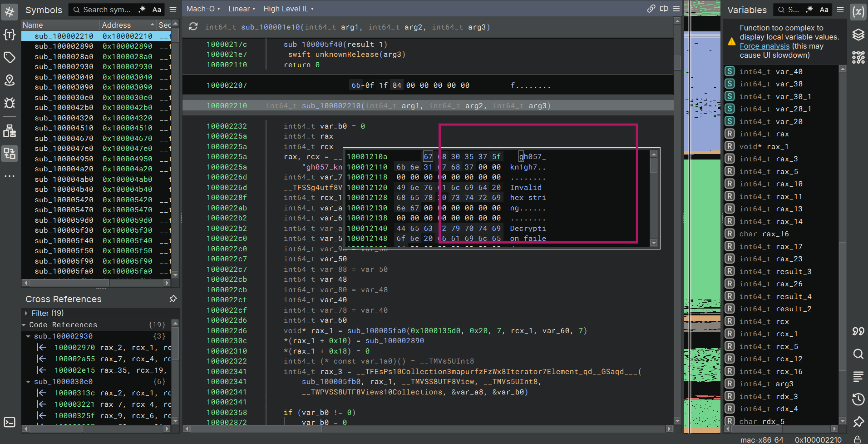The height and width of the screenshot is (444, 868).
Task: Open the location pin sidebar icon
Action: (10, 80)
